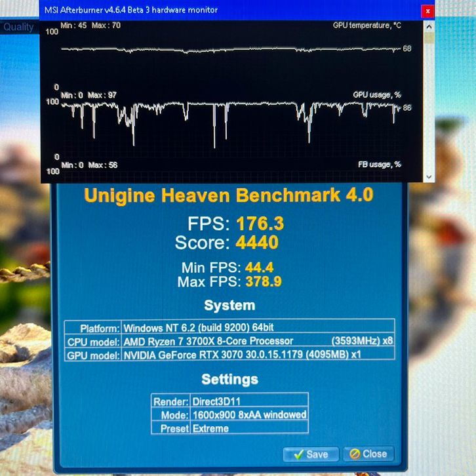Click the FB usage graph label
The image size is (476, 476).
(379, 165)
